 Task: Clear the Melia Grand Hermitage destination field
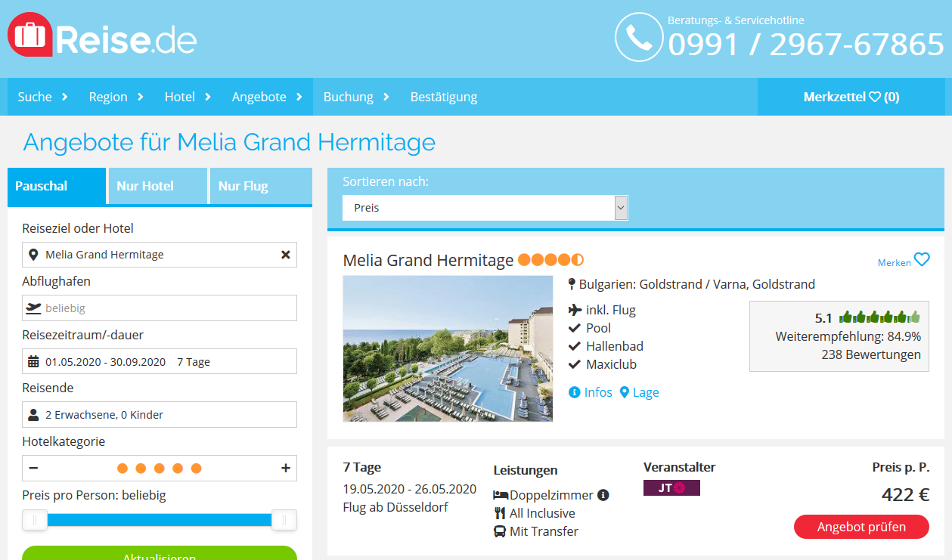286,255
